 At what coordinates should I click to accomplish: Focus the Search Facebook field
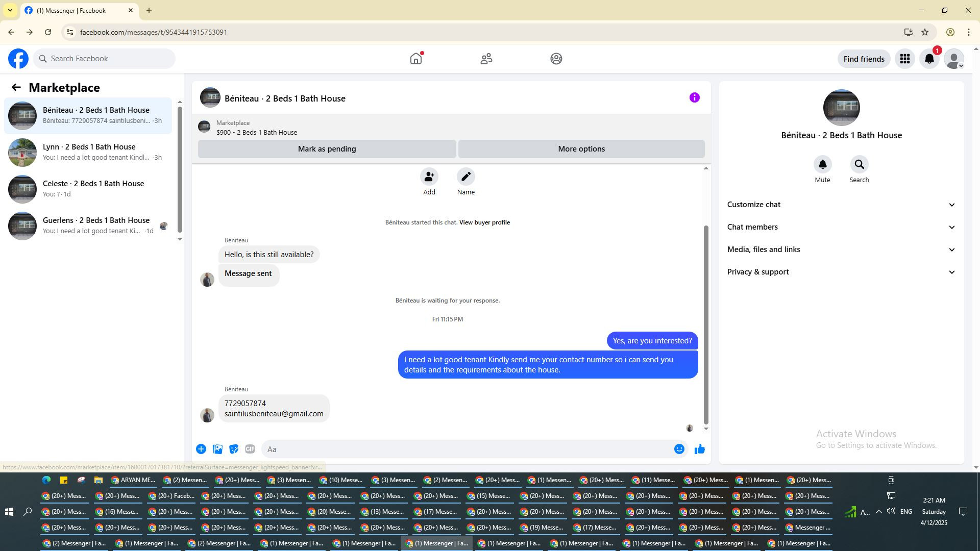(x=104, y=59)
